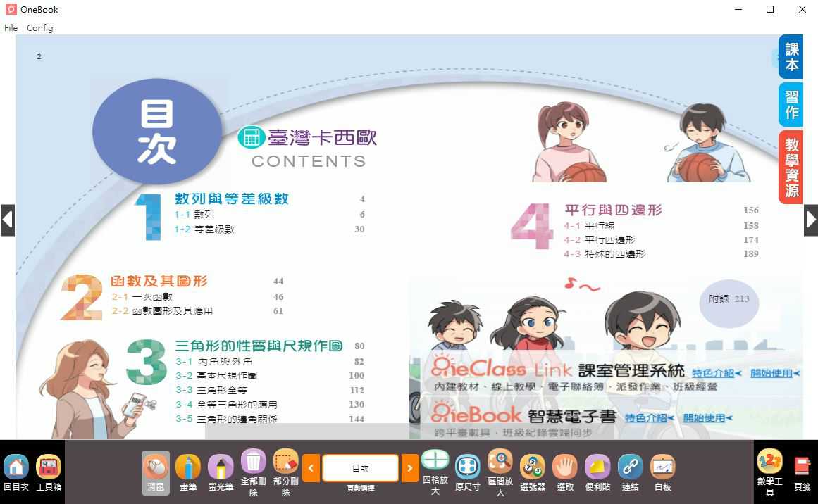This screenshot has height=504, width=818.
Task: Flip to previous page using left edge arrow
Action: 7,220
